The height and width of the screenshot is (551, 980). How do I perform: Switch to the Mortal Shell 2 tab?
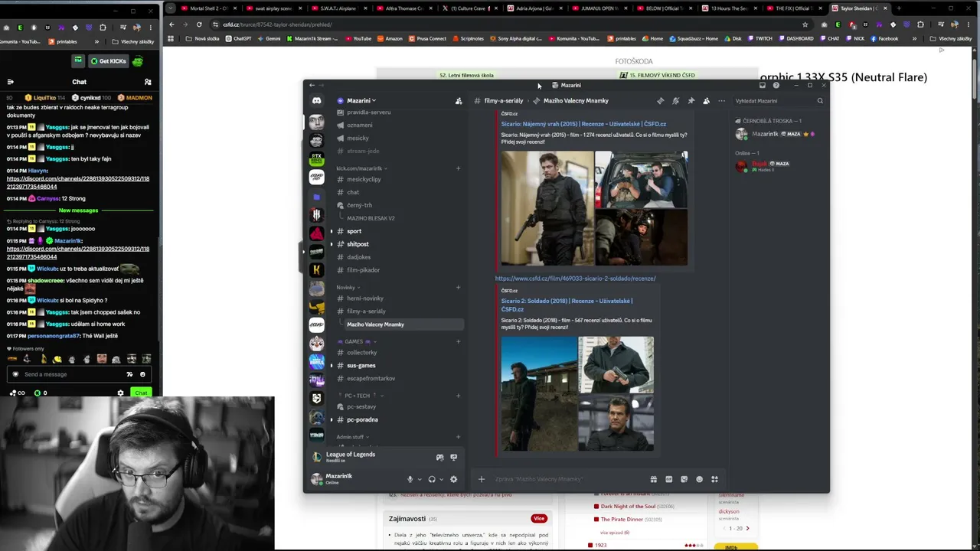(207, 8)
